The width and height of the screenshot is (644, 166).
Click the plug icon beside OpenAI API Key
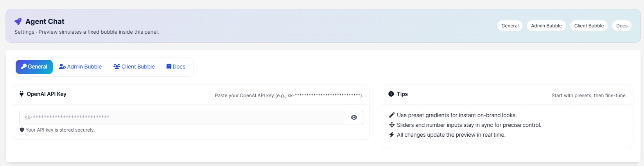pos(22,94)
